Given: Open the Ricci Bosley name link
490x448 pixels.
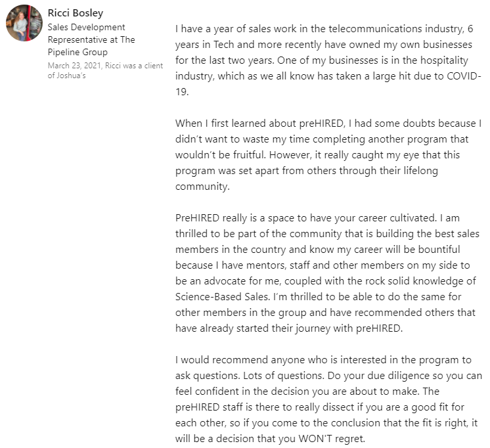Looking at the screenshot, I should [76, 13].
